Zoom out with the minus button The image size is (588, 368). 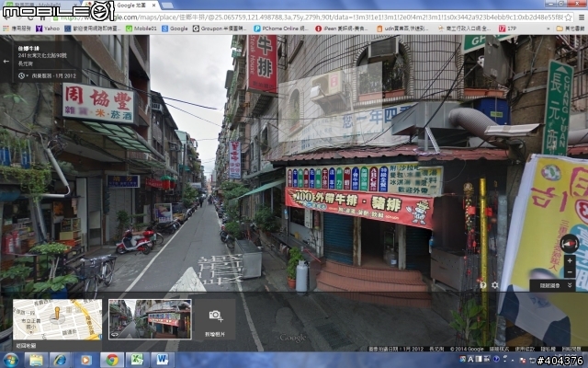click(x=570, y=272)
